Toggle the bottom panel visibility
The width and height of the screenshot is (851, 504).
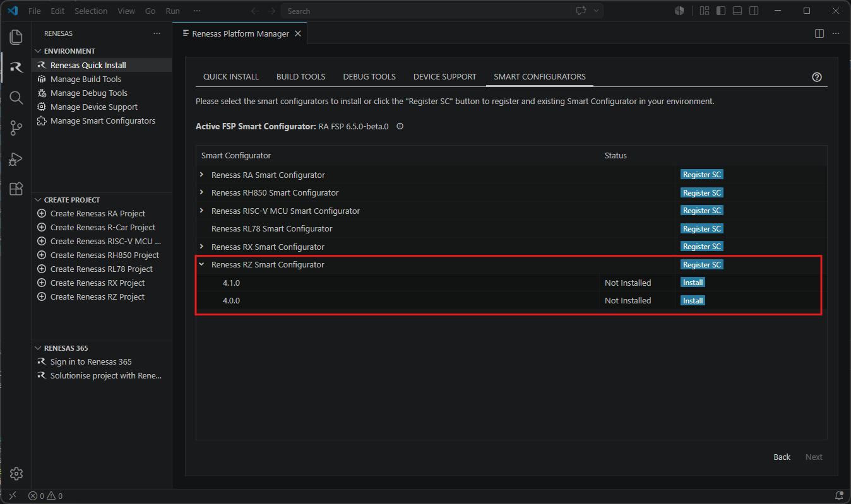pos(737,11)
